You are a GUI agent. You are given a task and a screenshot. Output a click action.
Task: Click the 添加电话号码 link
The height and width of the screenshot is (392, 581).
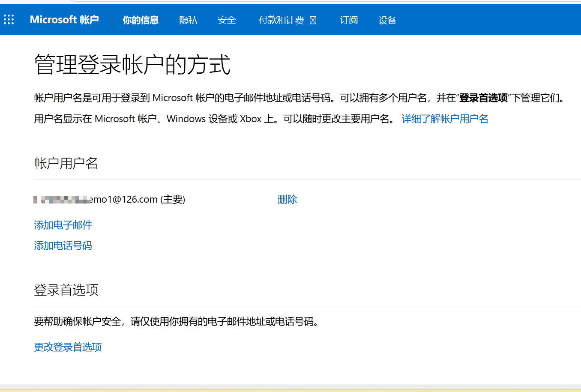pyautogui.click(x=63, y=245)
